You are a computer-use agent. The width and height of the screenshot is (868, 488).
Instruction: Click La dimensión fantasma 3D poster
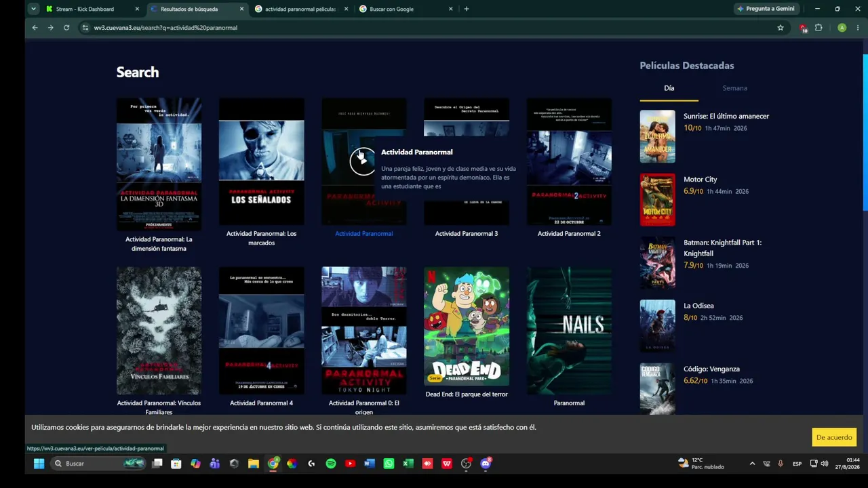[159, 165]
